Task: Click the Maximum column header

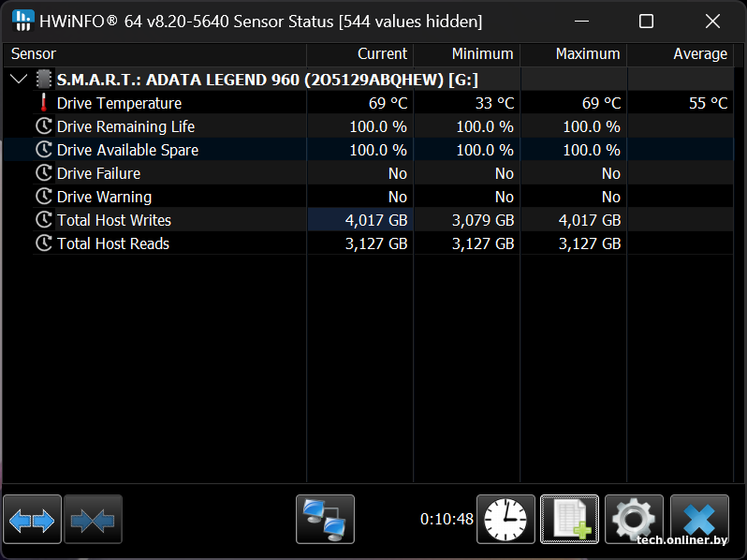Action: (574, 54)
